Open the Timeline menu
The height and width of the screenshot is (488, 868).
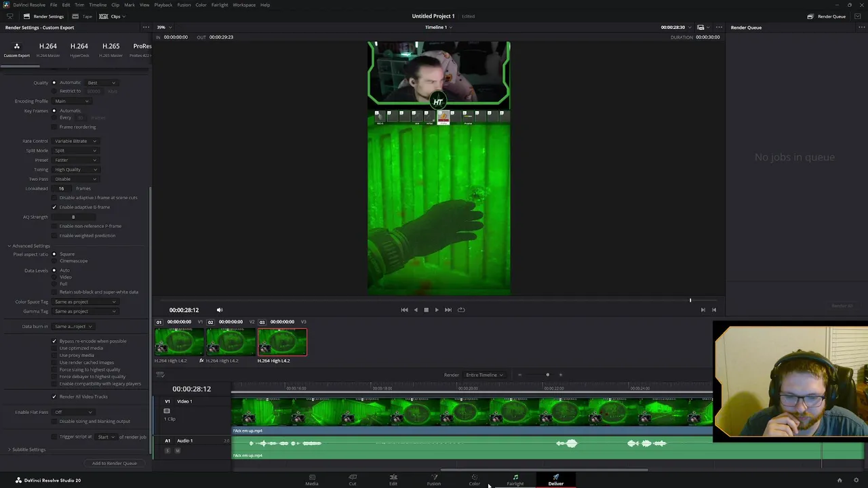(x=98, y=5)
